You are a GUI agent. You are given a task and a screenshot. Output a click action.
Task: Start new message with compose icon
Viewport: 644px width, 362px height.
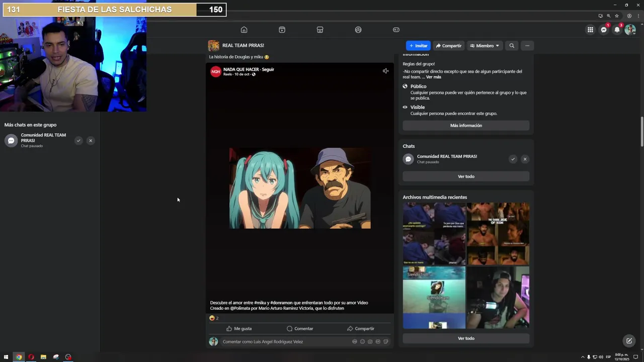629,341
